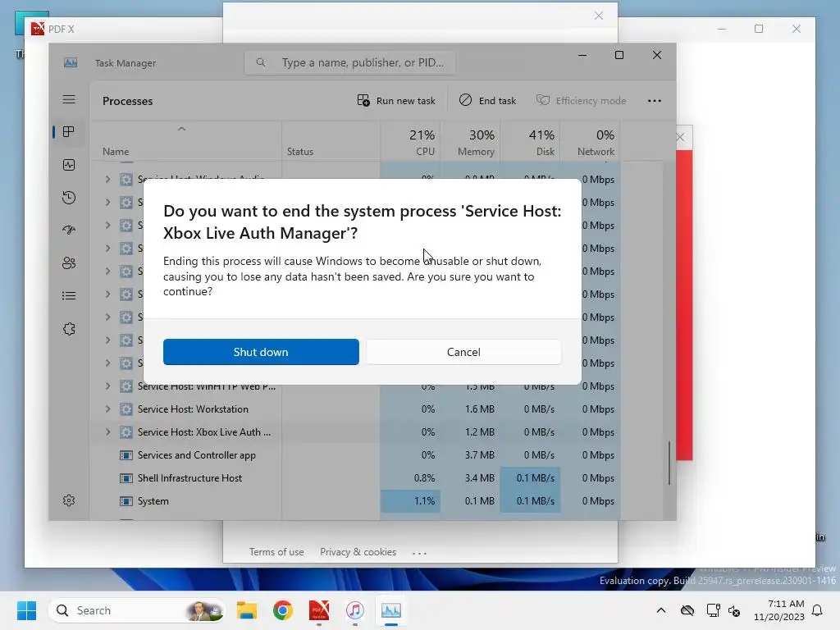This screenshot has height=630, width=840.
Task: Open more options dots beside Privacy & cookies
Action: point(419,553)
